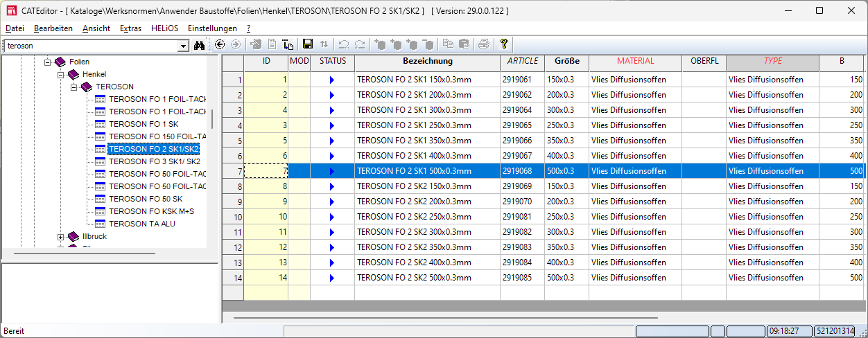Go forward with the right arrow toolbar icon
The width and height of the screenshot is (868, 338).
236,44
